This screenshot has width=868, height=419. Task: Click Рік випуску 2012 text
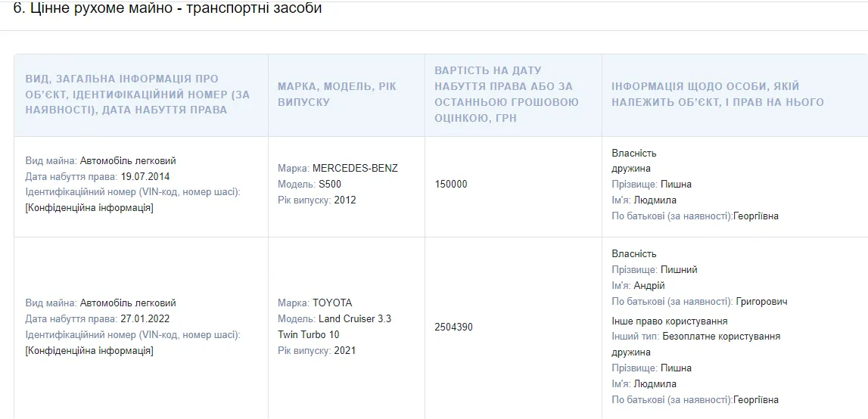316,200
